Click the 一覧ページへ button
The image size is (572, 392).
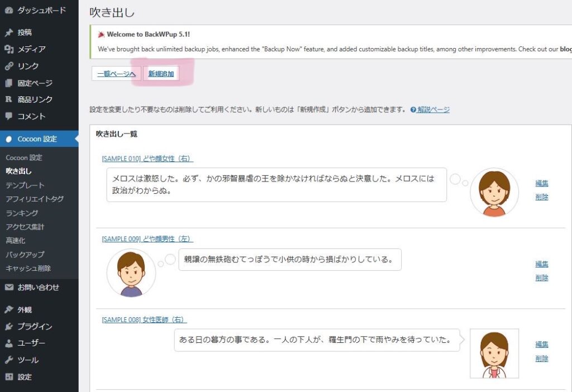116,74
